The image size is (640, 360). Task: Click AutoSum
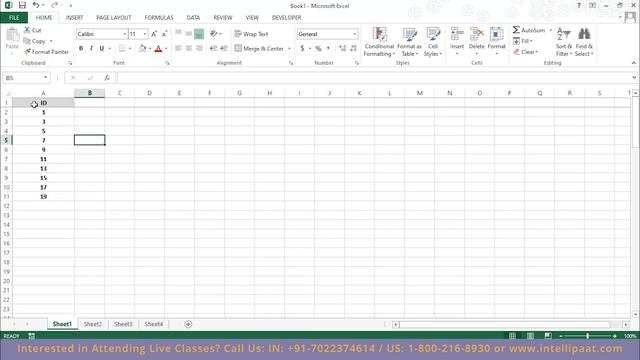tap(529, 30)
